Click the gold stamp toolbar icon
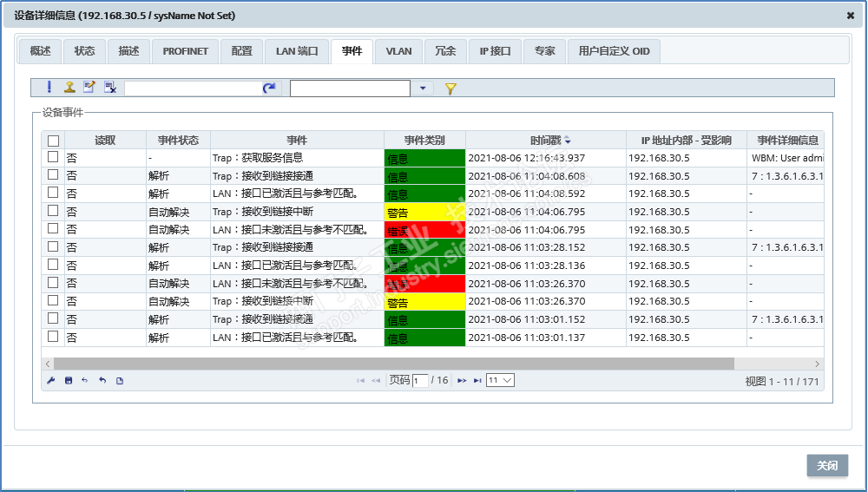This screenshot has width=868, height=492. [69, 87]
